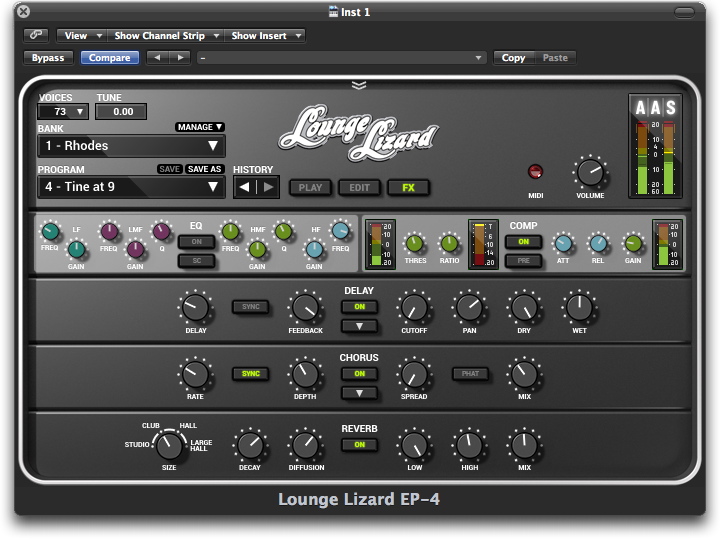Click the compressor ATT knob
Screen dimensions: 720x539
(x=563, y=243)
